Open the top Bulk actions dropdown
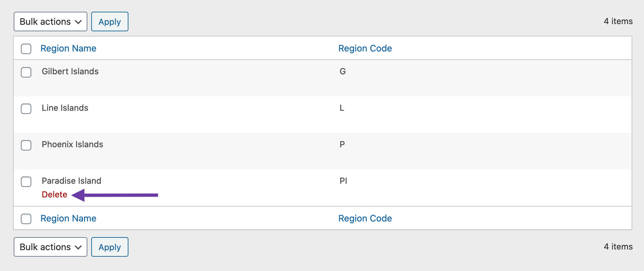644x271 pixels. coord(50,21)
